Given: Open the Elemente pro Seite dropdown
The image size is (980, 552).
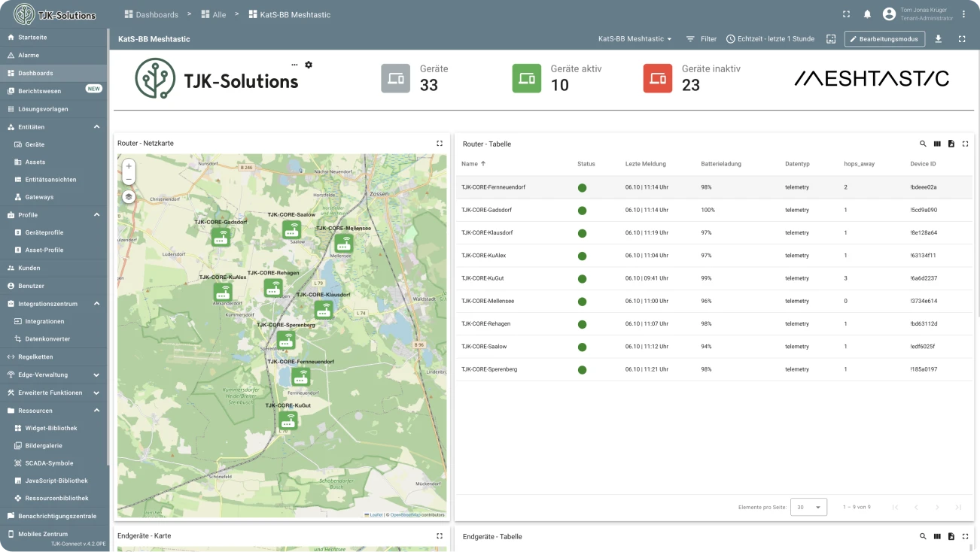Looking at the screenshot, I should [x=808, y=507].
